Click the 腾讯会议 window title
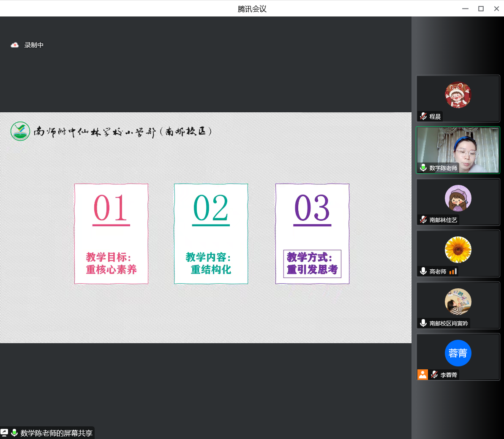Image resolution: width=504 pixels, height=439 pixels. click(x=252, y=9)
